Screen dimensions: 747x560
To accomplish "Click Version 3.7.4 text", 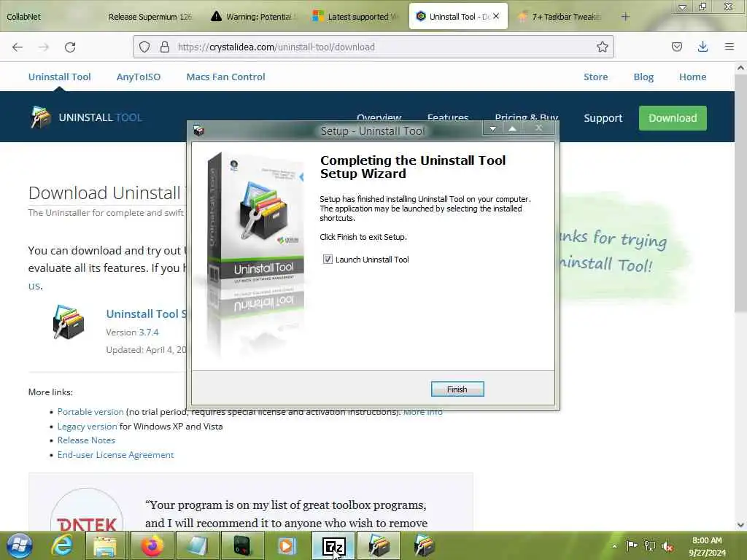I will tap(132, 332).
